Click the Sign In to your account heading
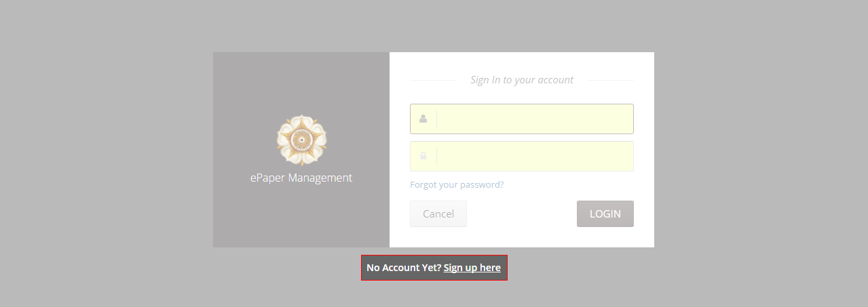 (x=521, y=80)
